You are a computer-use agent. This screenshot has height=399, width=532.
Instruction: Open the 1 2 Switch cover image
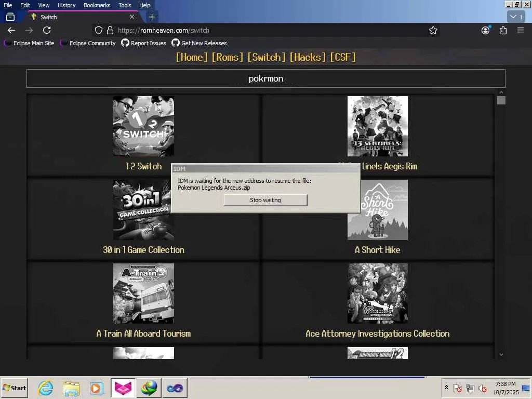point(143,126)
